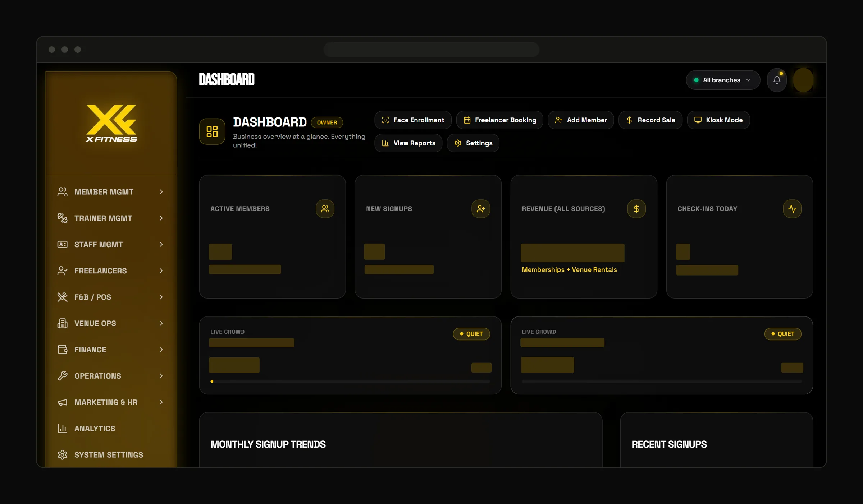
Task: Expand the Venue Ops chevron
Action: pos(161,323)
